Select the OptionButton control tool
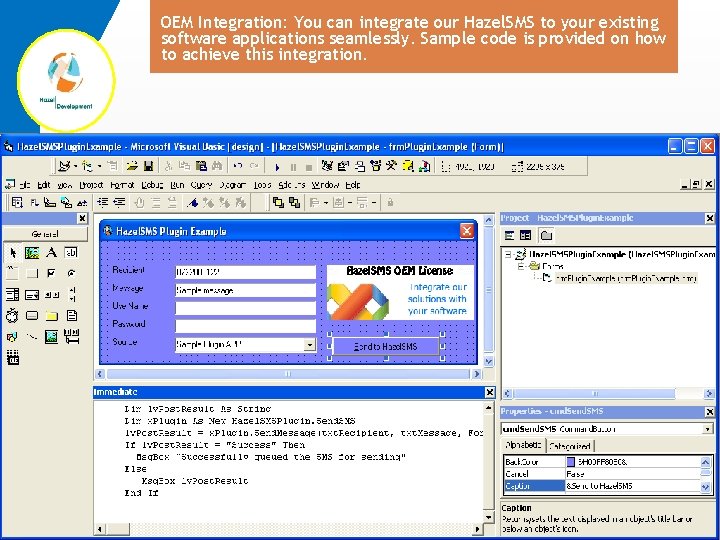This screenshot has height=540, width=720. coord(71,273)
